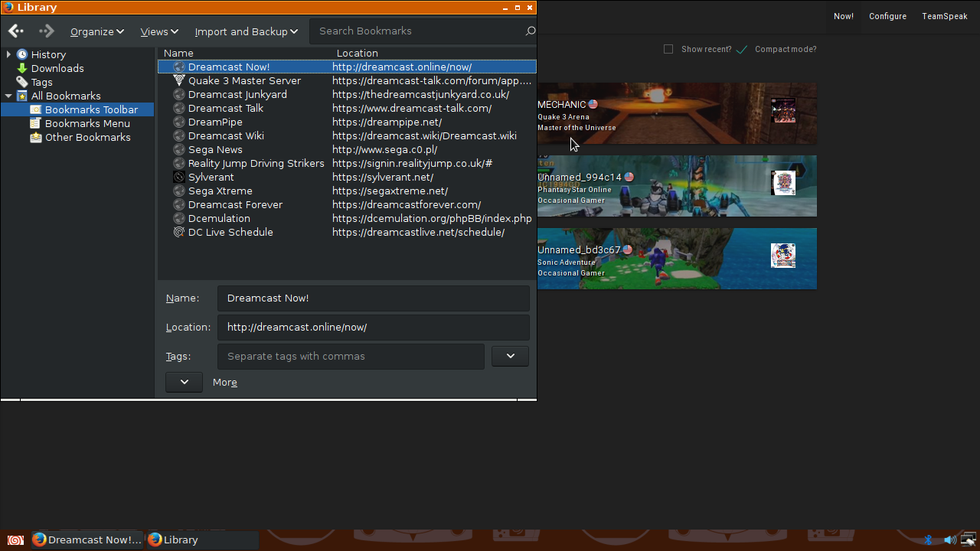Sort by the Location column header
The width and height of the screenshot is (980, 551).
point(434,53)
